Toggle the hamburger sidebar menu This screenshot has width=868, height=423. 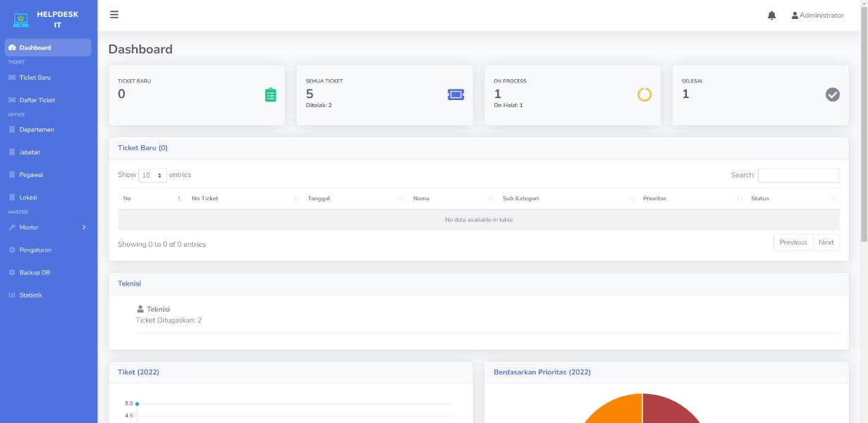point(114,15)
